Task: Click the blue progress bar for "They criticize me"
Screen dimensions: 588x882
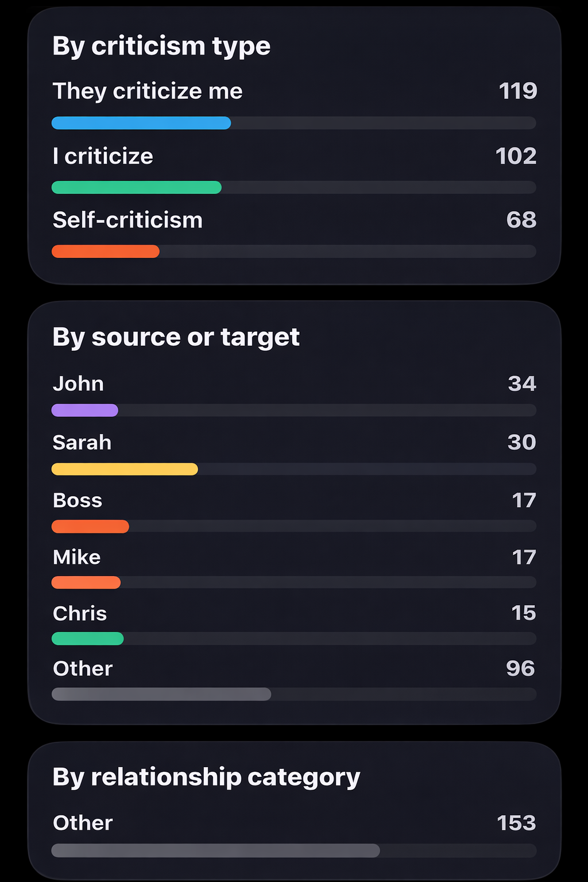Action: click(x=141, y=123)
